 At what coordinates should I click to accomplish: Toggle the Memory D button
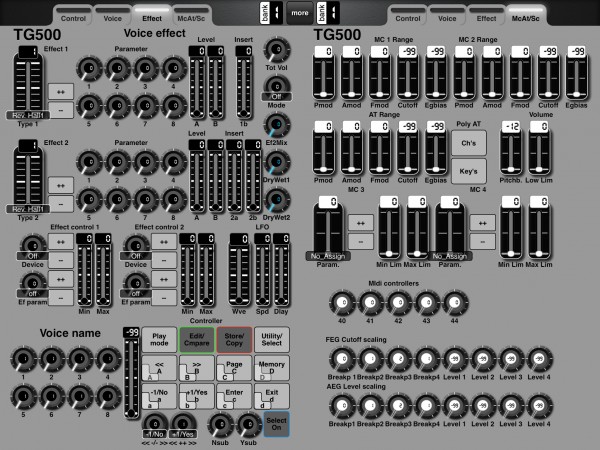tap(272, 368)
